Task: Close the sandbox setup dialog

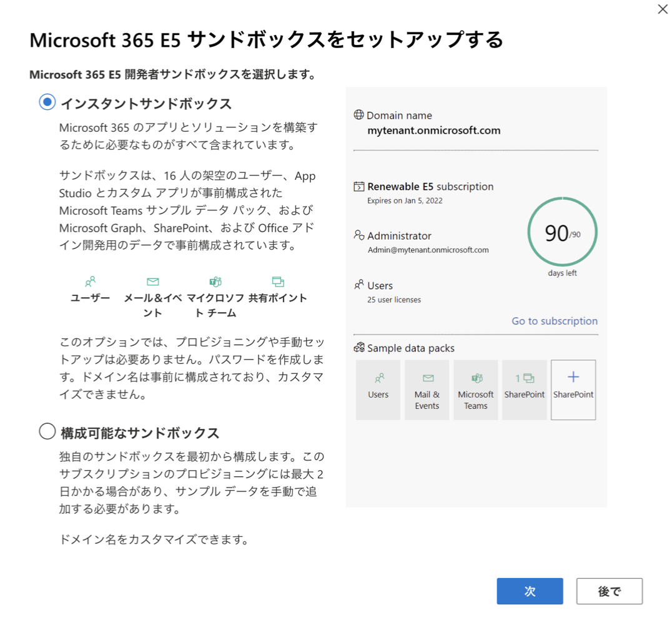Action: [663, 9]
